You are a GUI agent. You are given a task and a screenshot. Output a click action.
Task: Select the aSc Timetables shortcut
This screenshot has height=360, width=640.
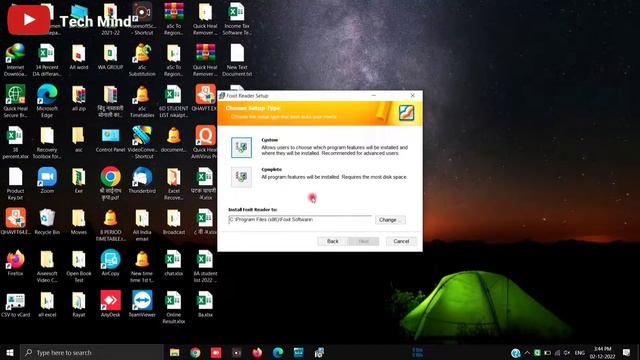pyautogui.click(x=142, y=101)
